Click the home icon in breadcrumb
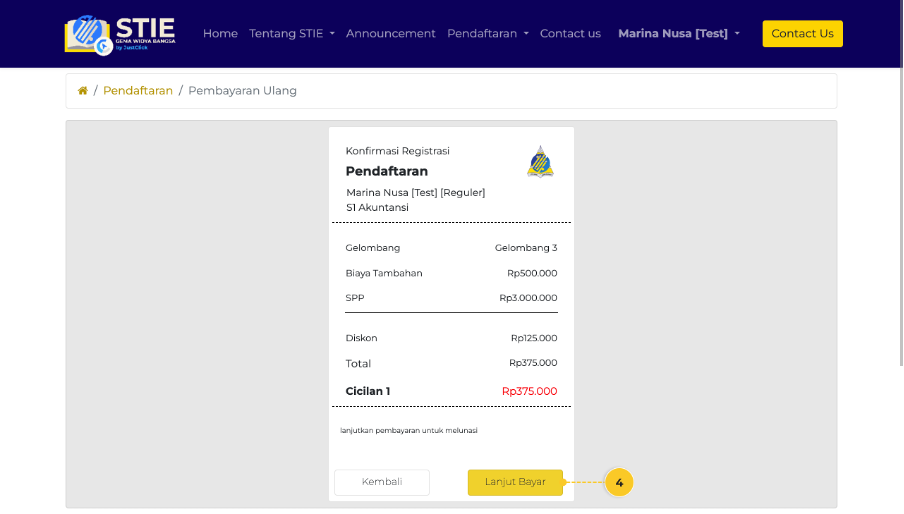Image resolution: width=904 pixels, height=514 pixels. tap(83, 91)
